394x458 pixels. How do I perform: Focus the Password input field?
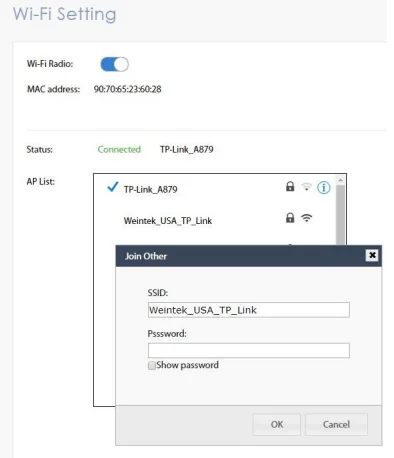[249, 351]
